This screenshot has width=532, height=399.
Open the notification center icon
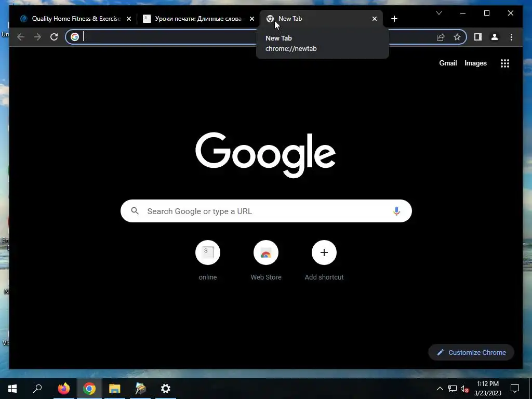click(515, 389)
